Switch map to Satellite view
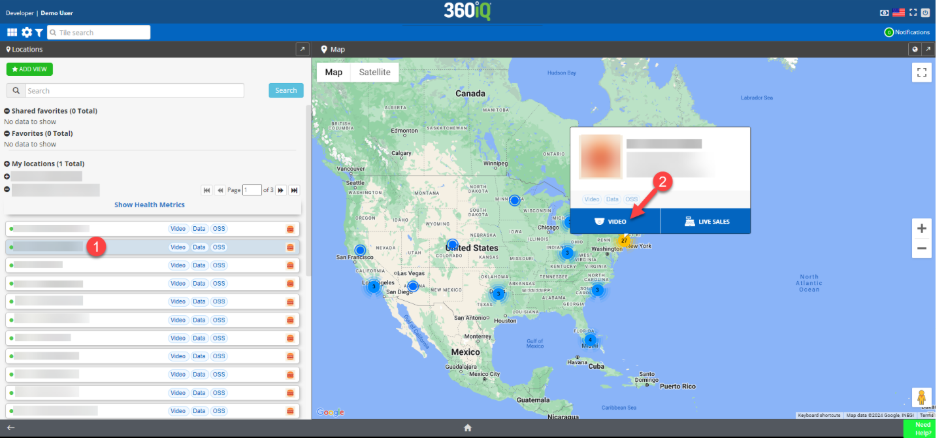Image resolution: width=936 pixels, height=438 pixels. pyautogui.click(x=375, y=72)
